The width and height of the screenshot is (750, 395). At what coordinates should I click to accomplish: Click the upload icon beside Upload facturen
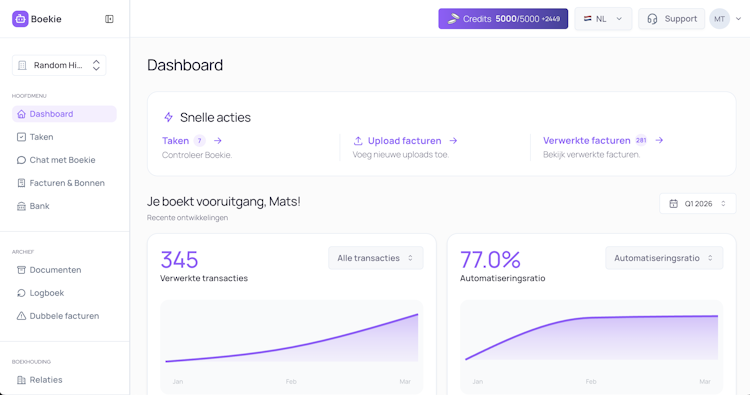(x=358, y=141)
